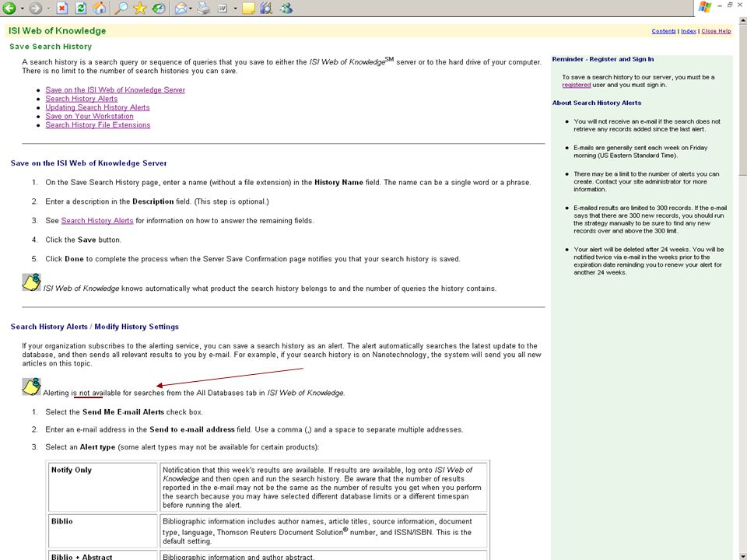Click the Edit with Word icon

click(x=223, y=8)
